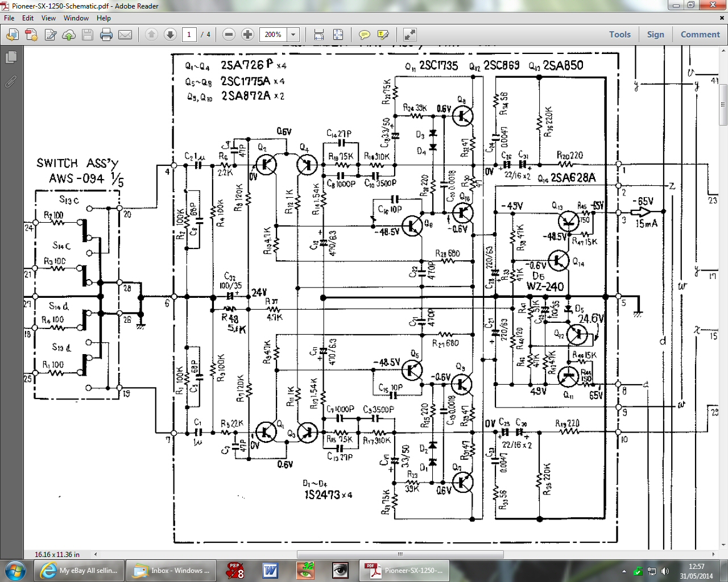Open the Edit menu
Screen dimensions: 728x582
click(x=28, y=18)
